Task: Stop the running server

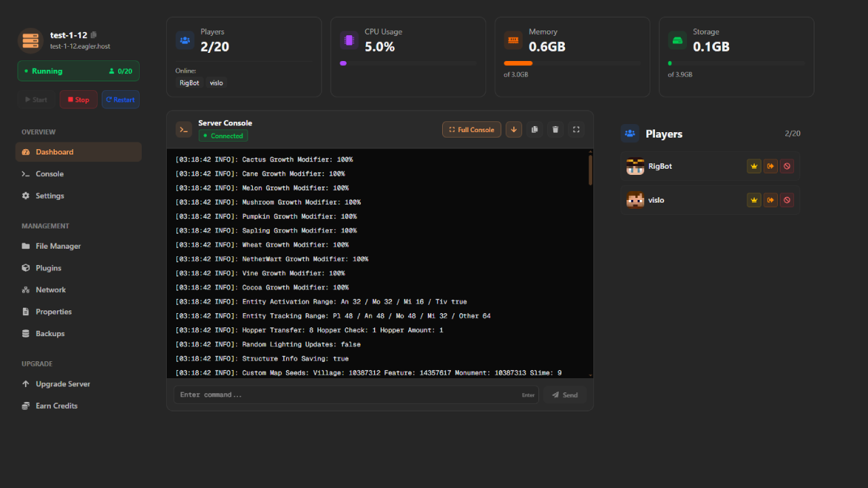Action: (x=78, y=99)
